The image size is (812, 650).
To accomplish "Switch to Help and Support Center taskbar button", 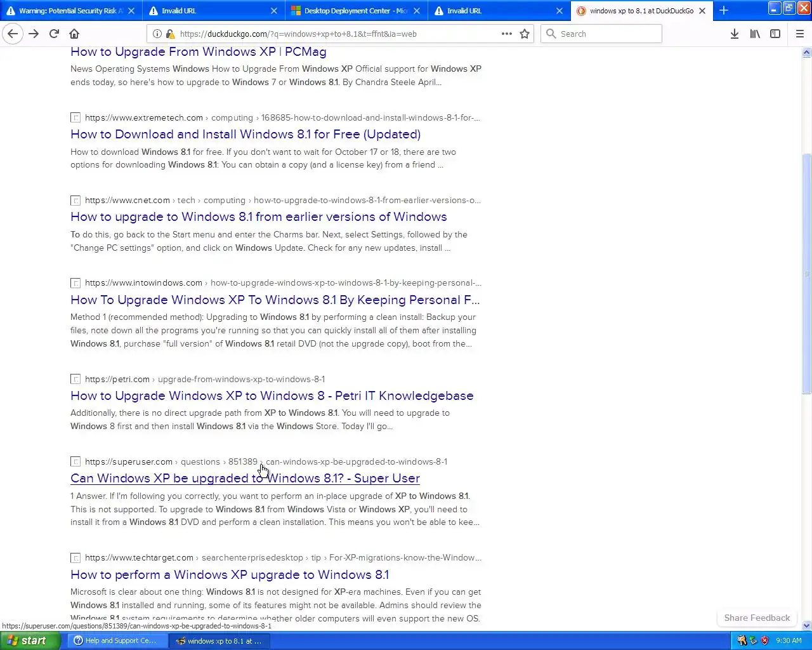I will [117, 640].
